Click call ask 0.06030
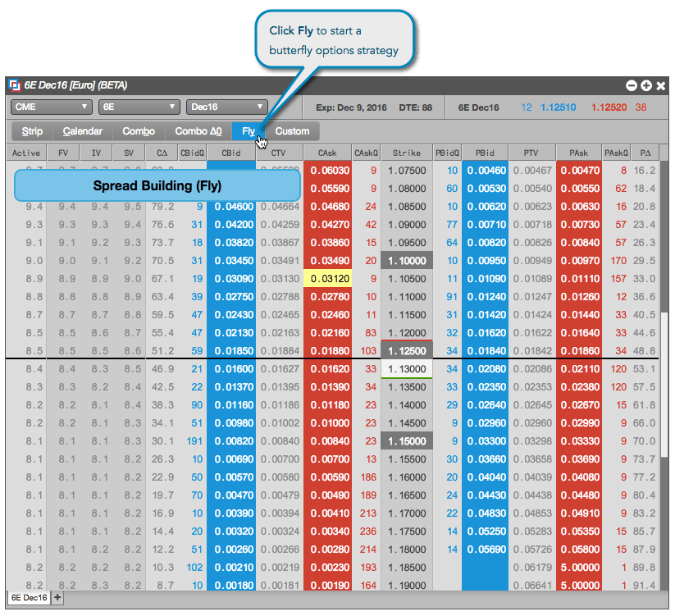This screenshot has height=616, width=675. (327, 171)
